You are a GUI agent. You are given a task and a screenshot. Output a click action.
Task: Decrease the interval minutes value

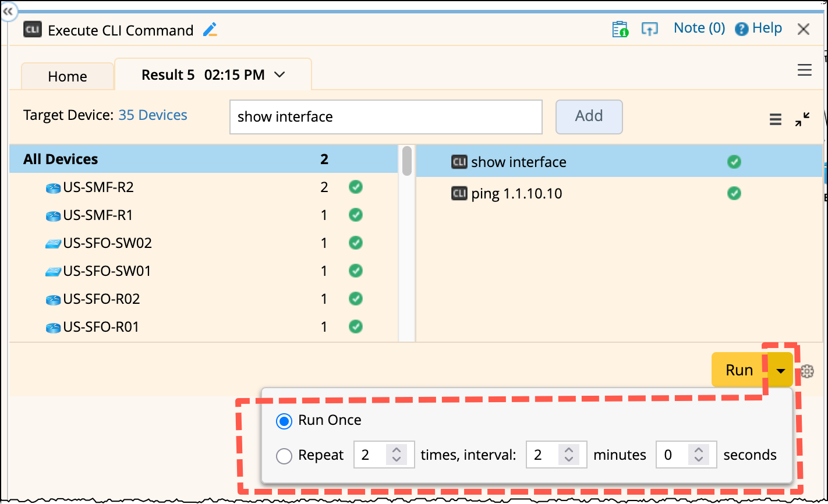click(568, 459)
